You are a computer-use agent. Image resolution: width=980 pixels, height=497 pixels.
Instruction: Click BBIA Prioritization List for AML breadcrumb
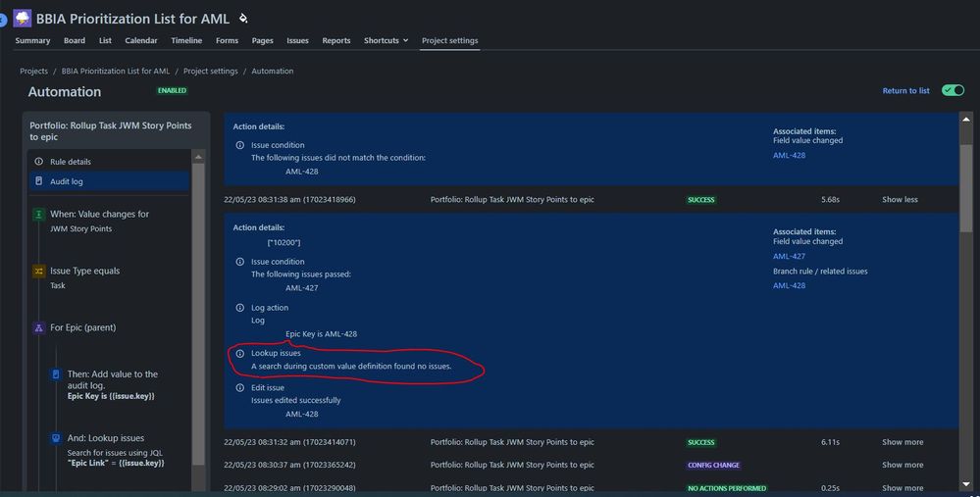(x=116, y=72)
